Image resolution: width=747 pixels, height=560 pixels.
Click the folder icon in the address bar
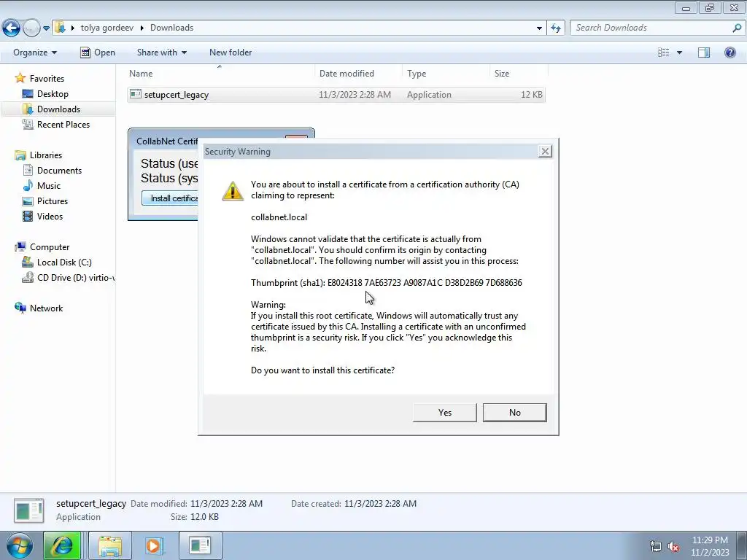tap(60, 28)
